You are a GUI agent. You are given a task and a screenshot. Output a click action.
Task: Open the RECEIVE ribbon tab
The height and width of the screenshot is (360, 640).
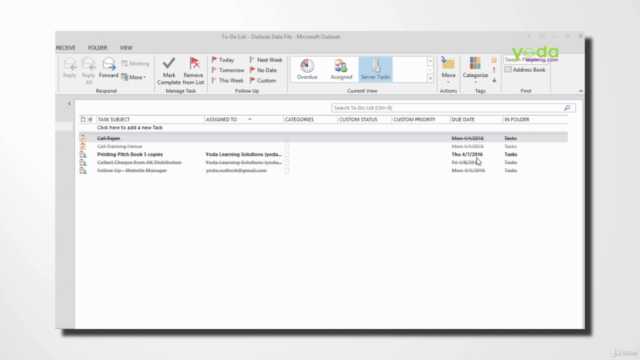(65, 48)
